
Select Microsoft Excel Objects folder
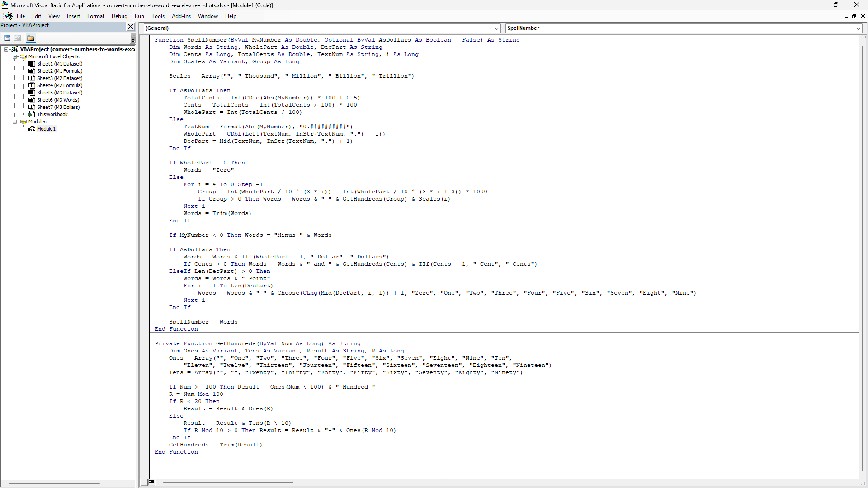coord(54,56)
